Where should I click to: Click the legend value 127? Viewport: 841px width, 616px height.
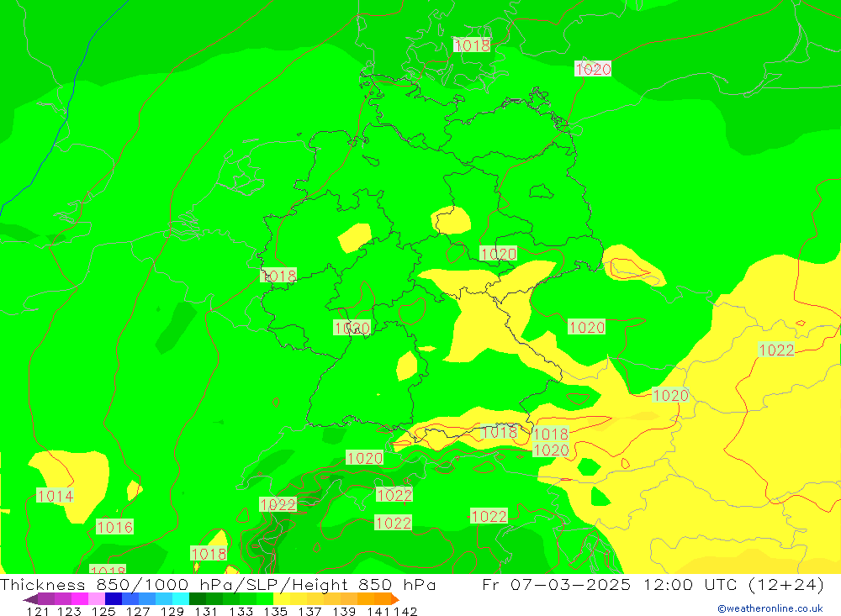tap(138, 611)
